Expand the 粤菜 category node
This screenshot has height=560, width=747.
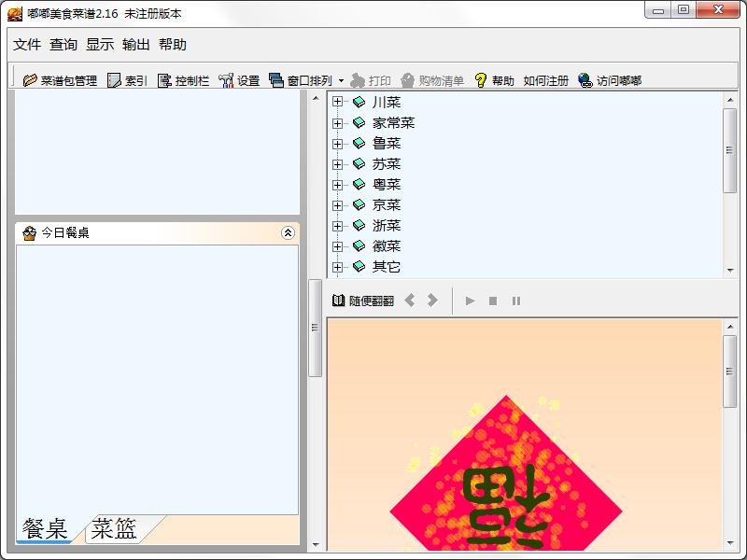coord(338,184)
